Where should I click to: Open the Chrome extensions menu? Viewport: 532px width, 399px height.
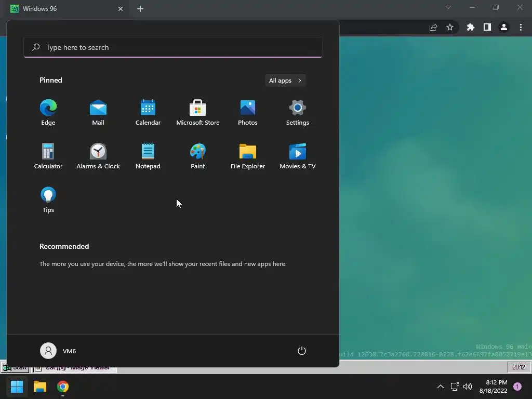click(x=471, y=28)
